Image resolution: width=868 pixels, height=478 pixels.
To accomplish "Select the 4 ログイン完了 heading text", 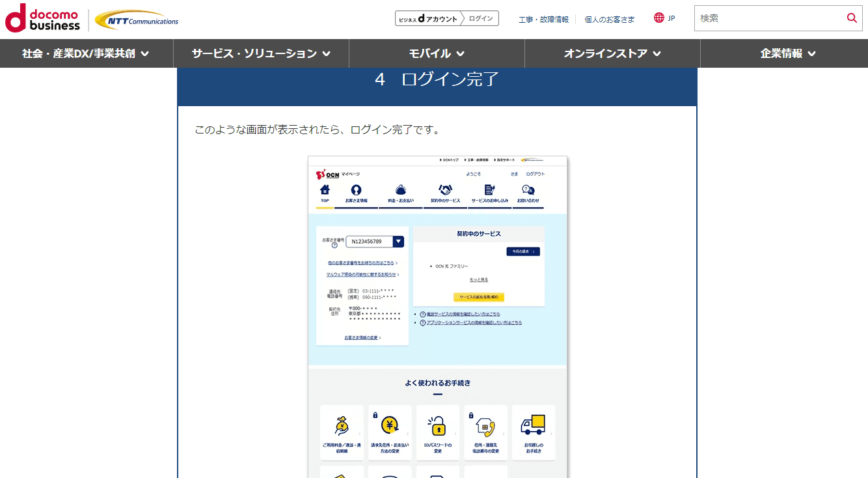I will tap(437, 79).
